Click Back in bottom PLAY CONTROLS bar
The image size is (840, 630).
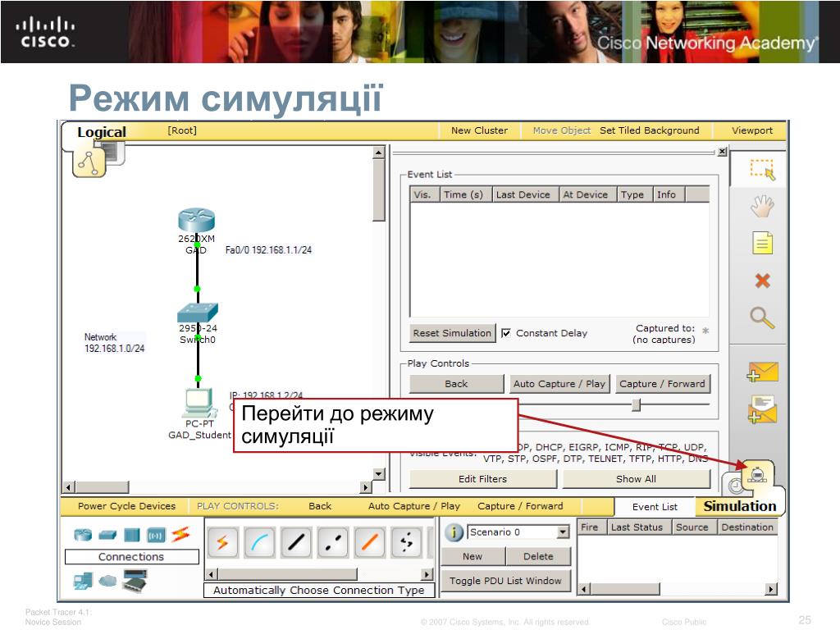pos(320,506)
